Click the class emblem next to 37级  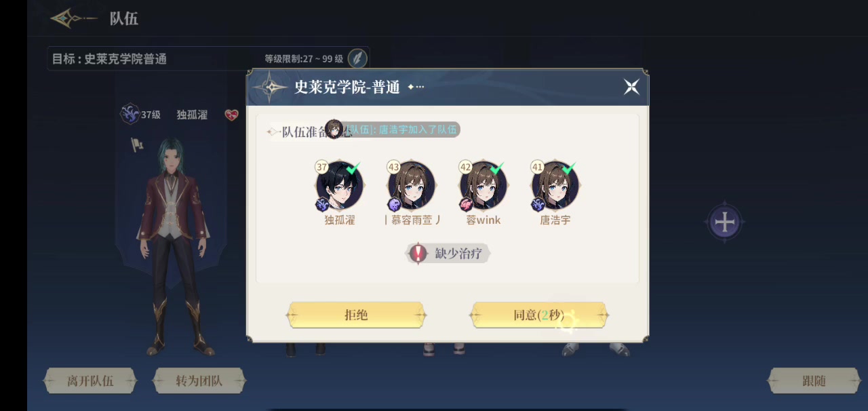point(130,114)
